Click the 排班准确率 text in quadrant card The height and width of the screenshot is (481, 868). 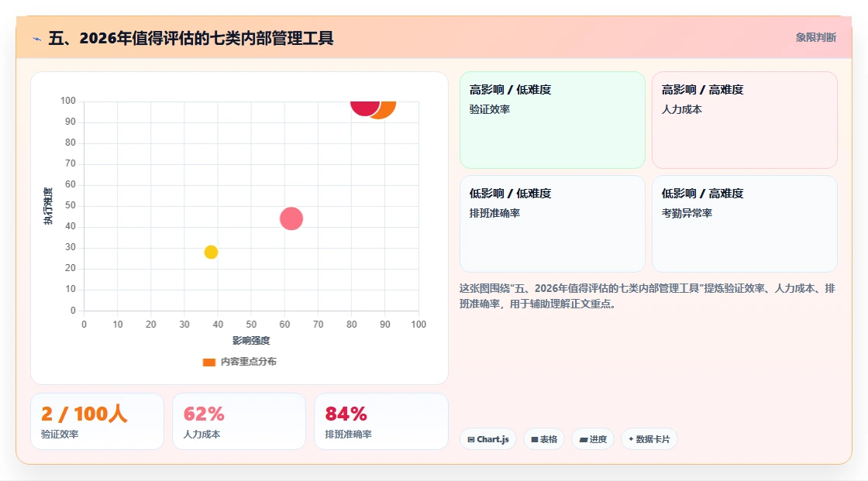point(494,213)
